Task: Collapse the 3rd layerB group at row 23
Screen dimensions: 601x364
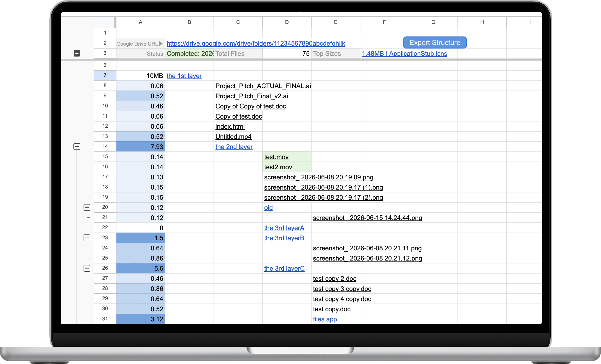Action: (x=87, y=238)
